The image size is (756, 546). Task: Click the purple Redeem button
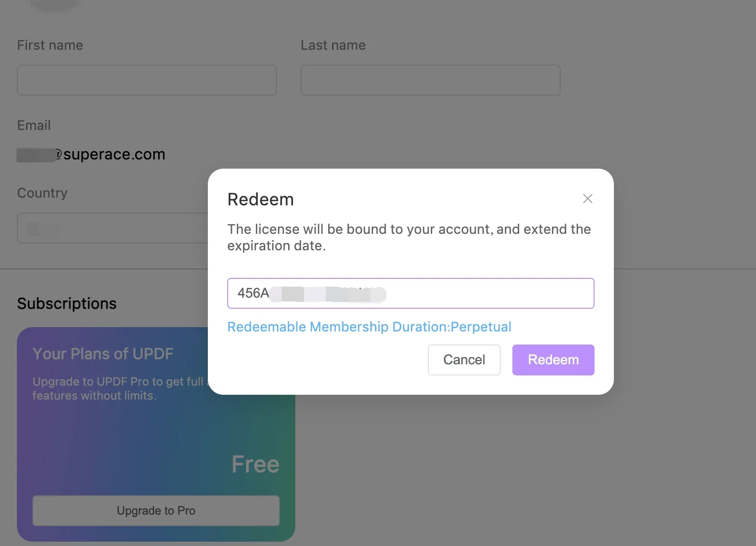click(553, 360)
